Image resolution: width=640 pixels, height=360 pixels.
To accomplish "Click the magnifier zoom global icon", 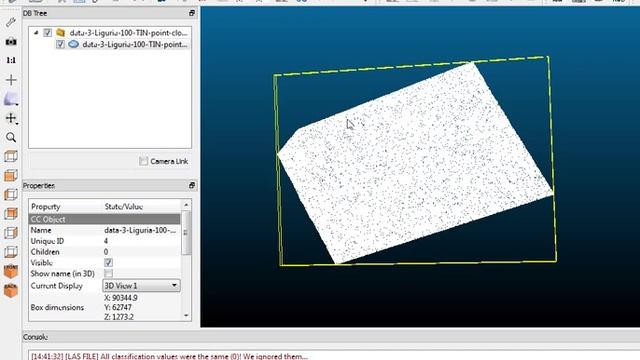I will [x=11, y=138].
